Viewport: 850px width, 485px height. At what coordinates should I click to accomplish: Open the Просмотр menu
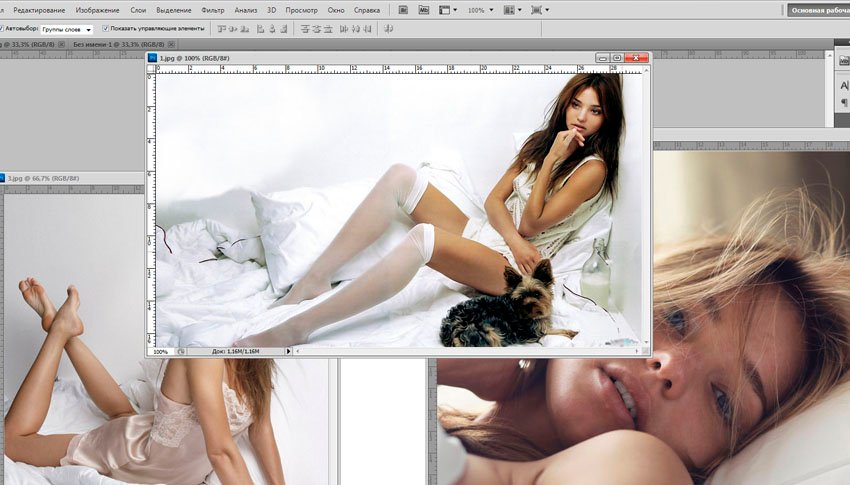click(x=301, y=10)
